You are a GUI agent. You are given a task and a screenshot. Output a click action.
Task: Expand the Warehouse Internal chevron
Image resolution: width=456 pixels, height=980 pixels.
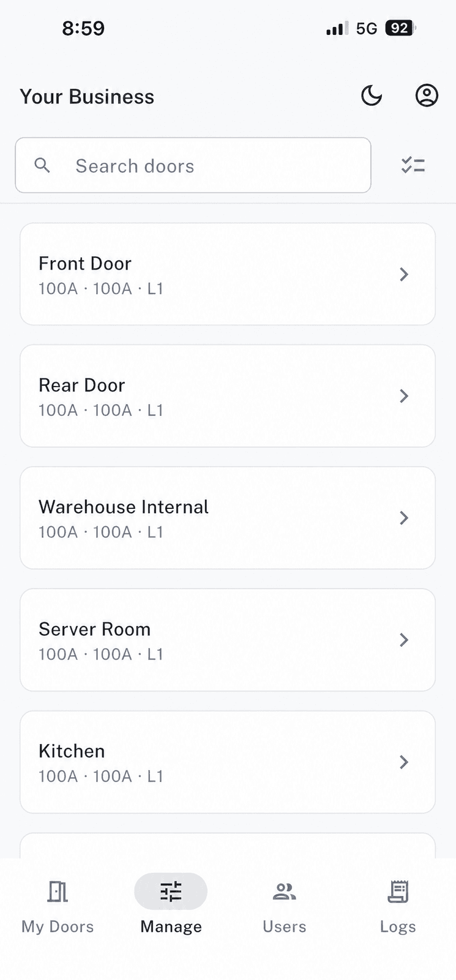click(404, 518)
